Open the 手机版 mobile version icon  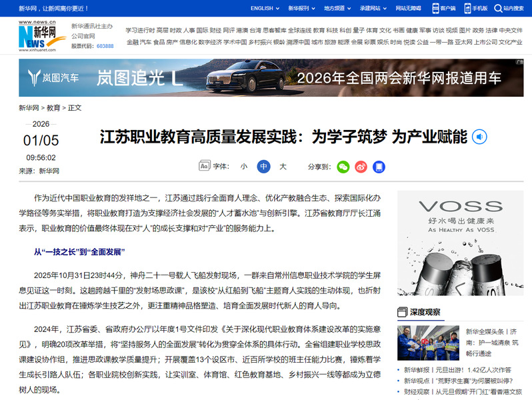476,8
